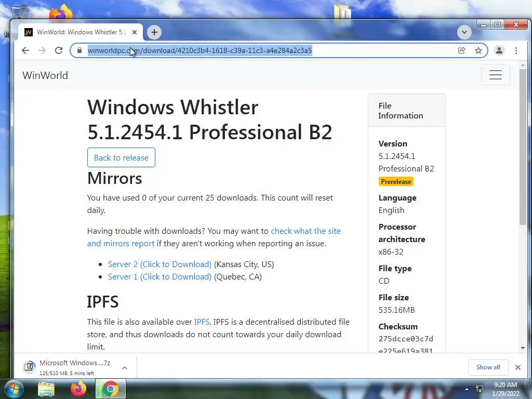The height and width of the screenshot is (399, 532).
Task: Minimize the Chrome window
Action: 484,25
